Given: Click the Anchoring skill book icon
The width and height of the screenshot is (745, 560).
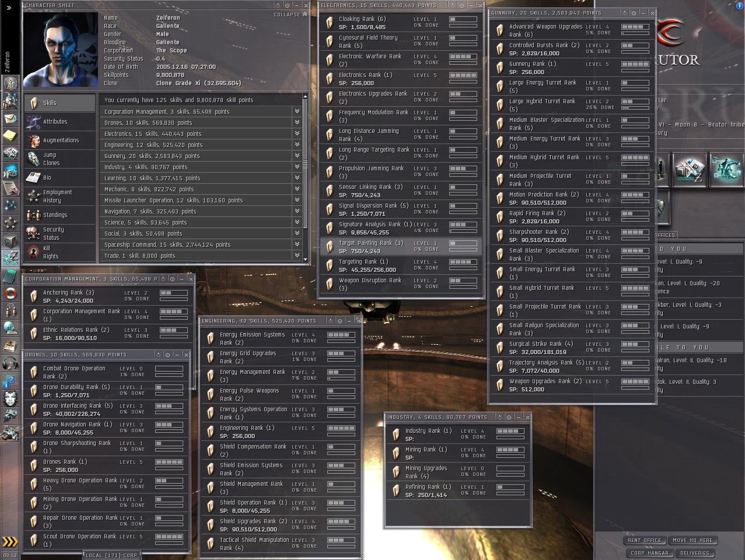Looking at the screenshot, I should [x=34, y=297].
